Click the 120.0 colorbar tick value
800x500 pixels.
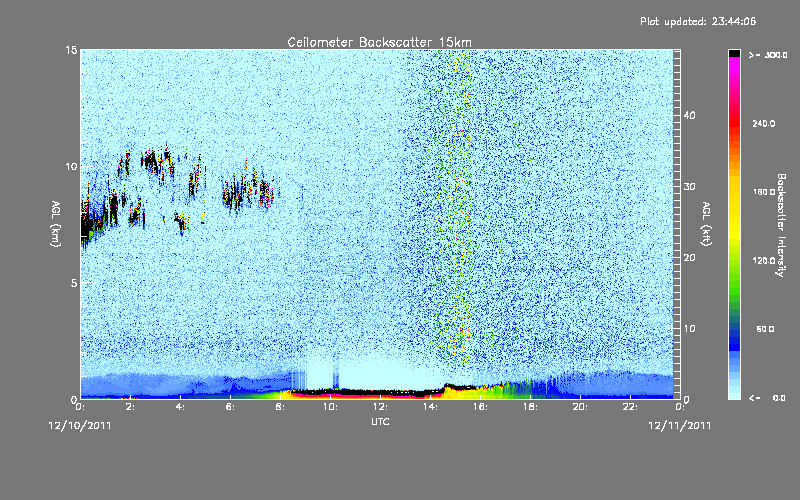click(763, 261)
